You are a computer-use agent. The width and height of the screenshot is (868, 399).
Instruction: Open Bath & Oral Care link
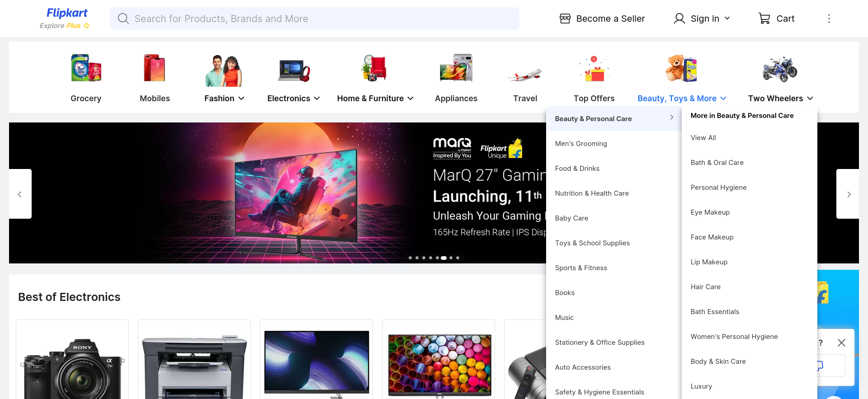click(x=717, y=163)
